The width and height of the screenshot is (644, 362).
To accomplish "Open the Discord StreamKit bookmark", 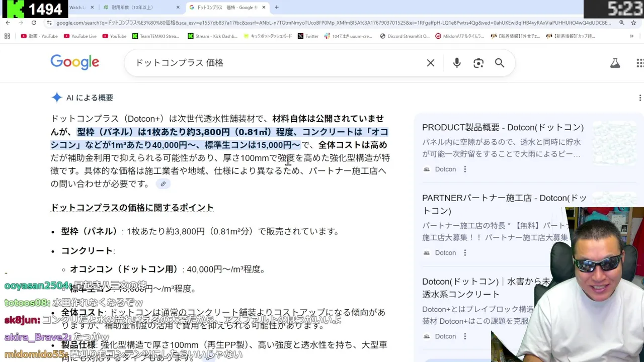I will click(x=405, y=36).
